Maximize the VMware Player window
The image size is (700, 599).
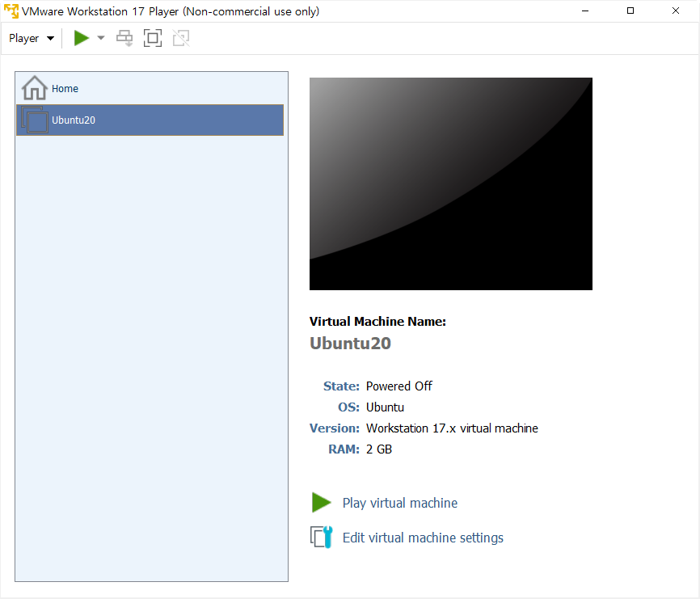(x=630, y=11)
